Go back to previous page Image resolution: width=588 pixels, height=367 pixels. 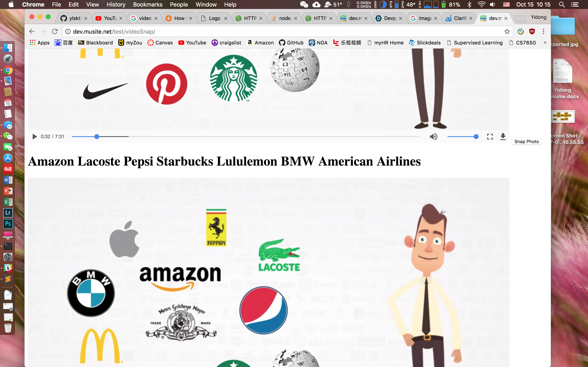(x=32, y=32)
